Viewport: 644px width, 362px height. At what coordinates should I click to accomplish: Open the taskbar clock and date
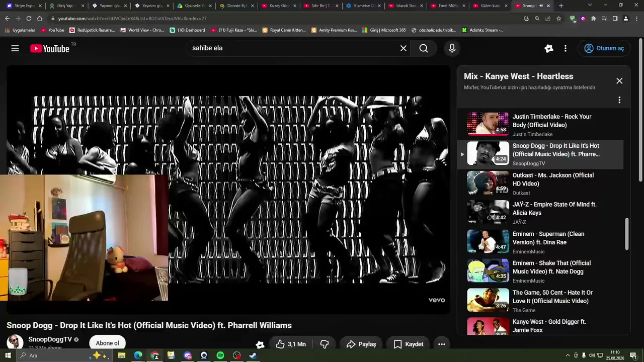[615, 355]
